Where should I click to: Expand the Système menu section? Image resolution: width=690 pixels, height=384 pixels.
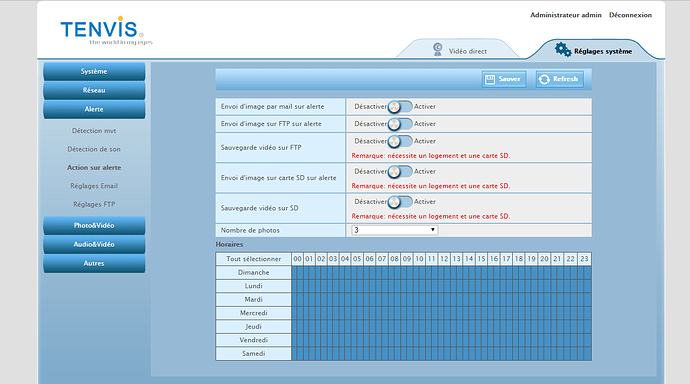(94, 71)
